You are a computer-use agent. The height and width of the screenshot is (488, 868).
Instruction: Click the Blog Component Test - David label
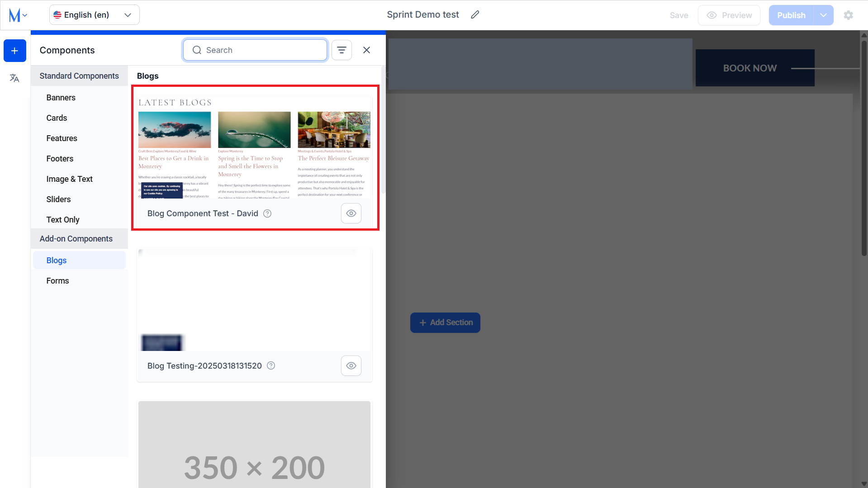click(x=203, y=213)
